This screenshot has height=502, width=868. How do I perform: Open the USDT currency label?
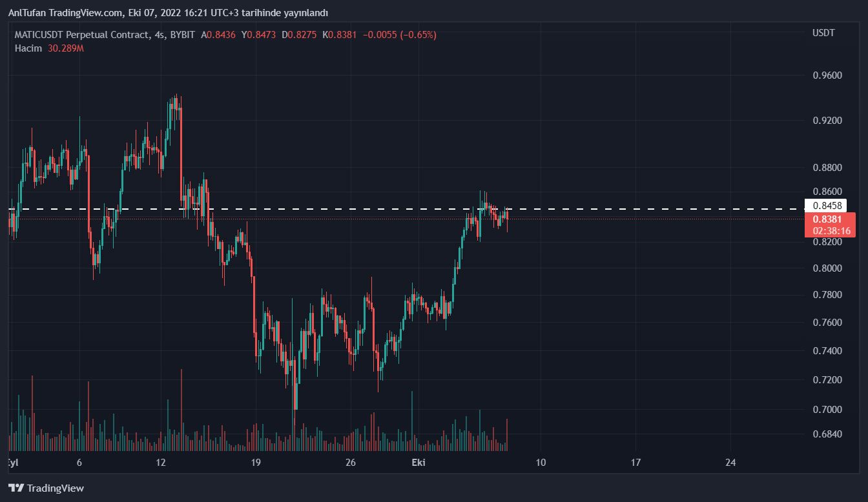point(823,33)
